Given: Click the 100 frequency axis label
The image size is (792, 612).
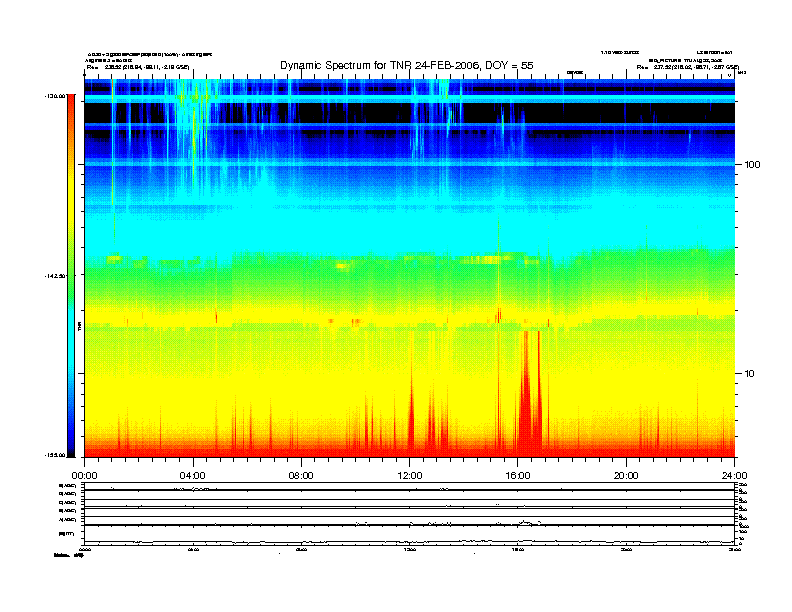Looking at the screenshot, I should coord(752,165).
